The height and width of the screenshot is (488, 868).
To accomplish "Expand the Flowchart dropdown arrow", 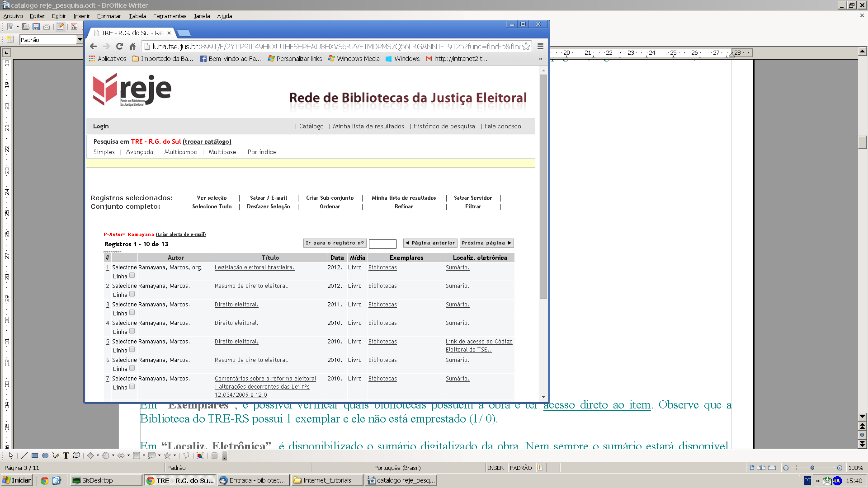I will tap(144, 455).
